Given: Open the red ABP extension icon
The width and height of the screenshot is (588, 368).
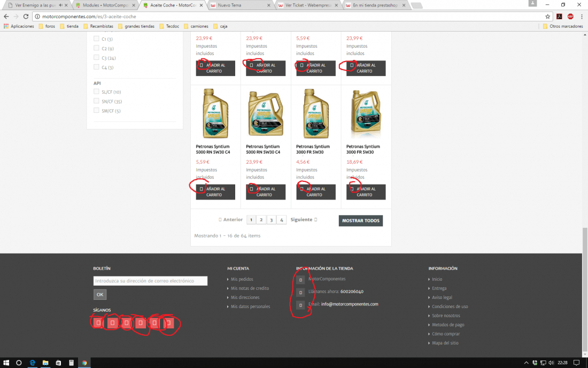Looking at the screenshot, I should tap(570, 17).
